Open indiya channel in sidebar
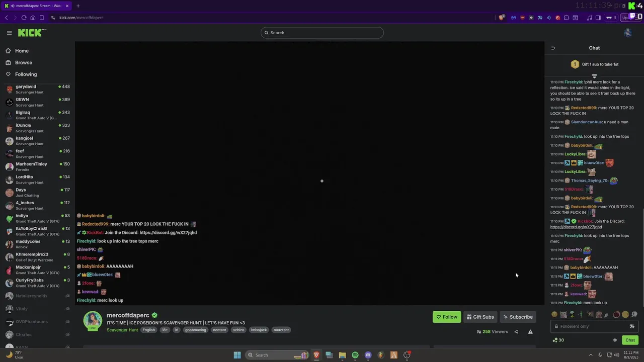The height and width of the screenshot is (362, 644). 38,218
